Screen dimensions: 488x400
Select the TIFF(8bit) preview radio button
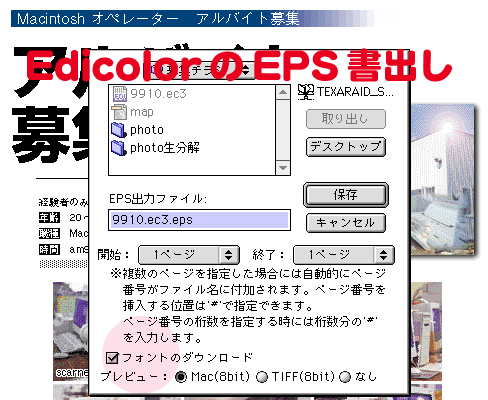tap(262, 377)
